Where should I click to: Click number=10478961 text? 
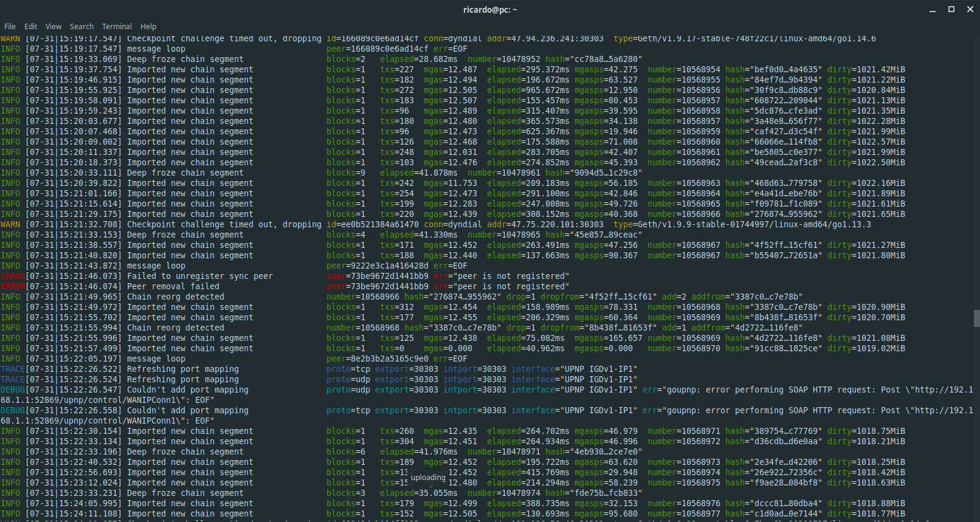pyautogui.click(x=504, y=173)
